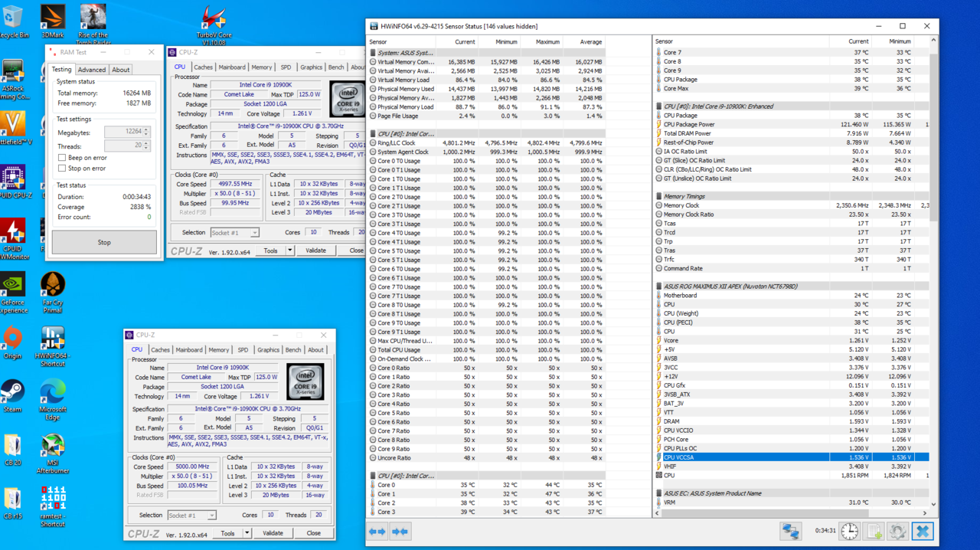Open the HWiNFO64 Shortcut desktop icon
980x550 pixels.
[x=52, y=345]
